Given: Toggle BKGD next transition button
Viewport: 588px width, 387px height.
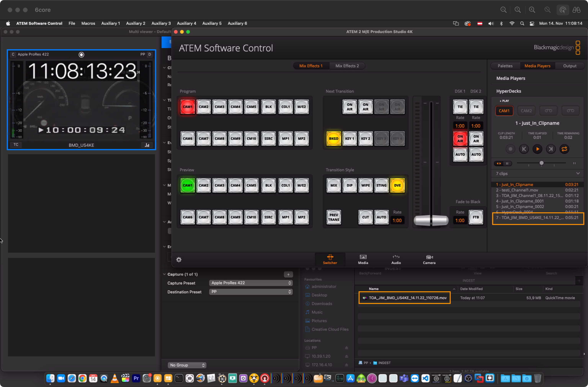Looking at the screenshot, I should (334, 138).
